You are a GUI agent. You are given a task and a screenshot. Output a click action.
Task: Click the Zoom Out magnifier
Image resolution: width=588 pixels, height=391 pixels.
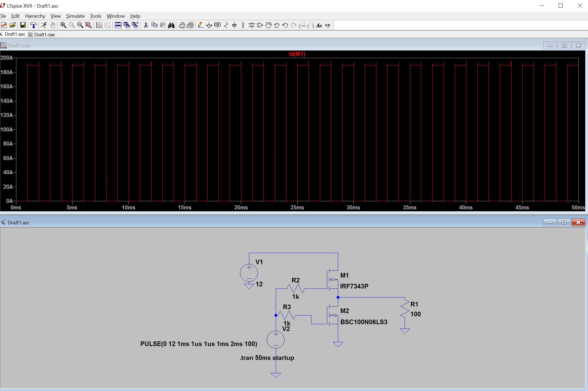[80, 25]
